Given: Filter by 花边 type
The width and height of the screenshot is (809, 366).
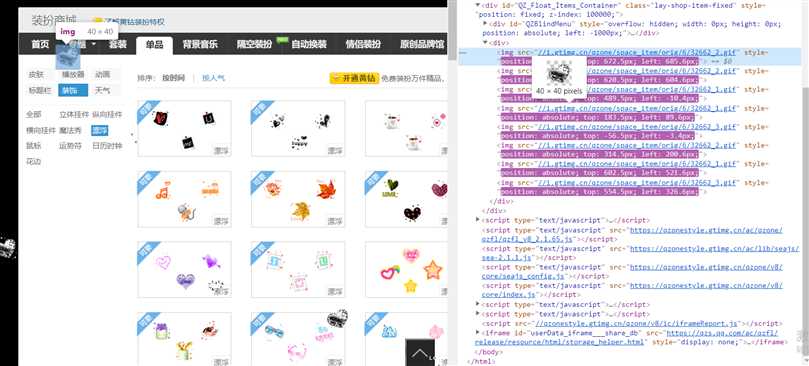Looking at the screenshot, I should [x=34, y=162].
